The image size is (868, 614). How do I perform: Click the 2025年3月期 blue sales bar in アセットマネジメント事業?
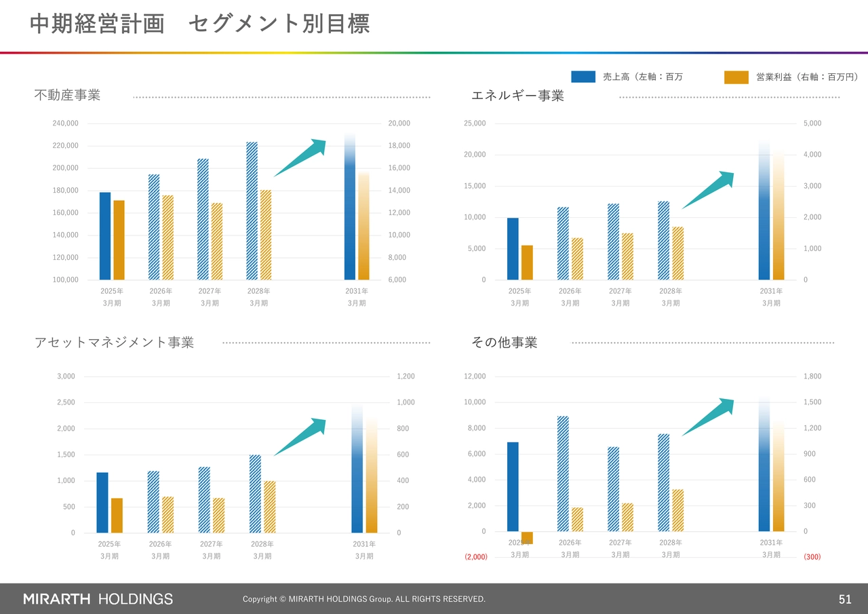click(102, 503)
